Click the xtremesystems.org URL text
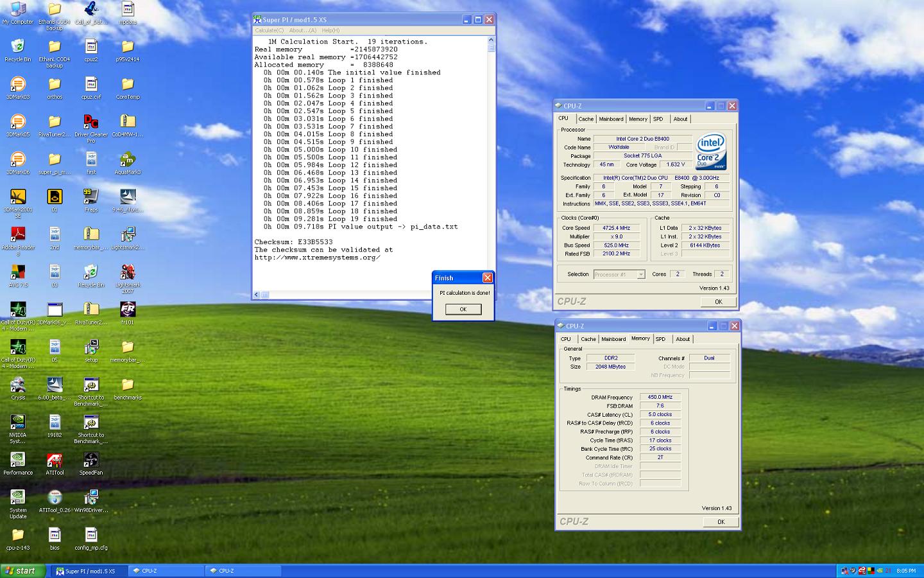Viewport: 924px width, 578px height. tap(317, 258)
